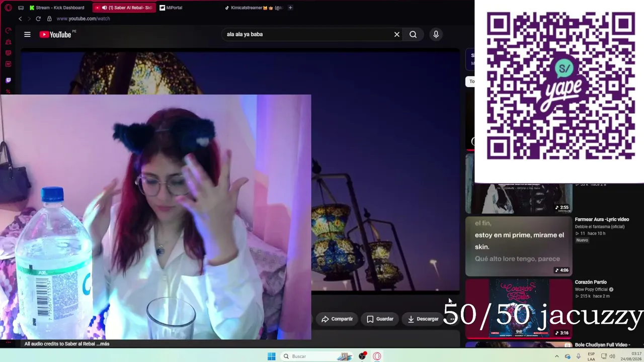Open the third red Opera sidebar icon

coord(8,53)
